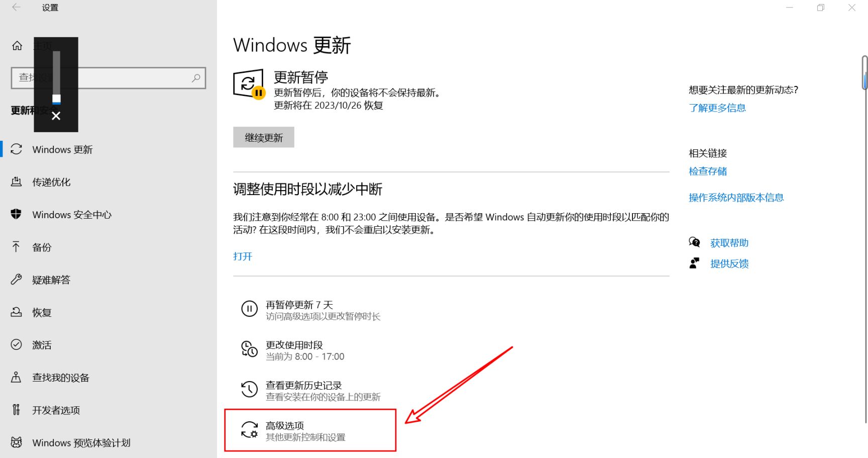Image resolution: width=868 pixels, height=458 pixels.
Task: Click the Windows 安全中心 shield icon
Action: (x=16, y=214)
